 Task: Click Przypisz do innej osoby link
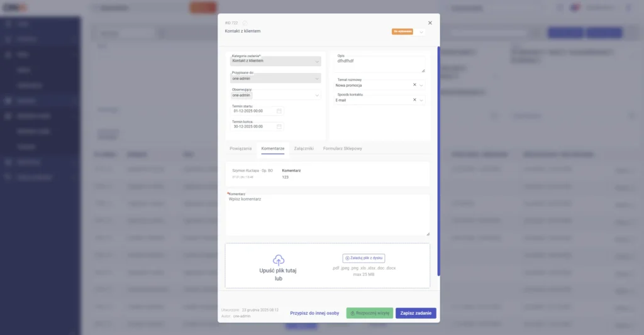tap(314, 313)
